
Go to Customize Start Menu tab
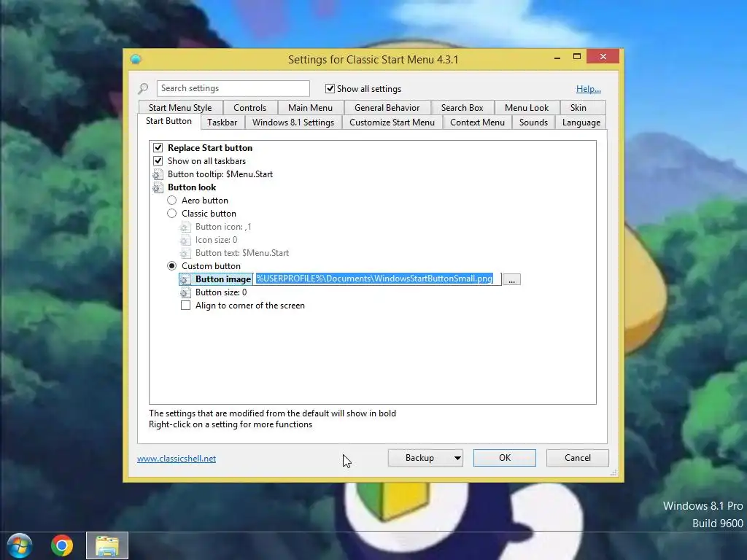coord(392,122)
